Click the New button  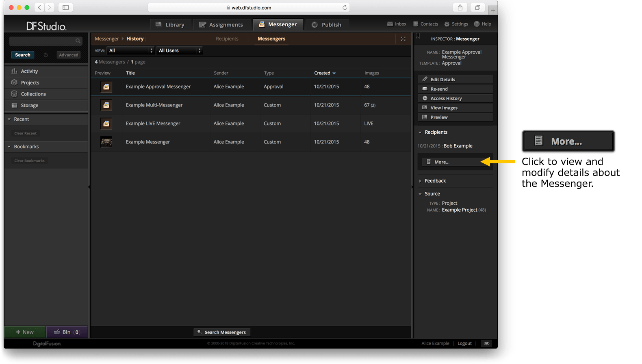(25, 332)
